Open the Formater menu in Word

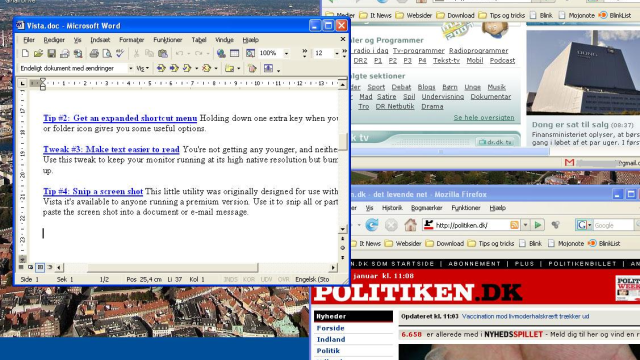click(131, 40)
